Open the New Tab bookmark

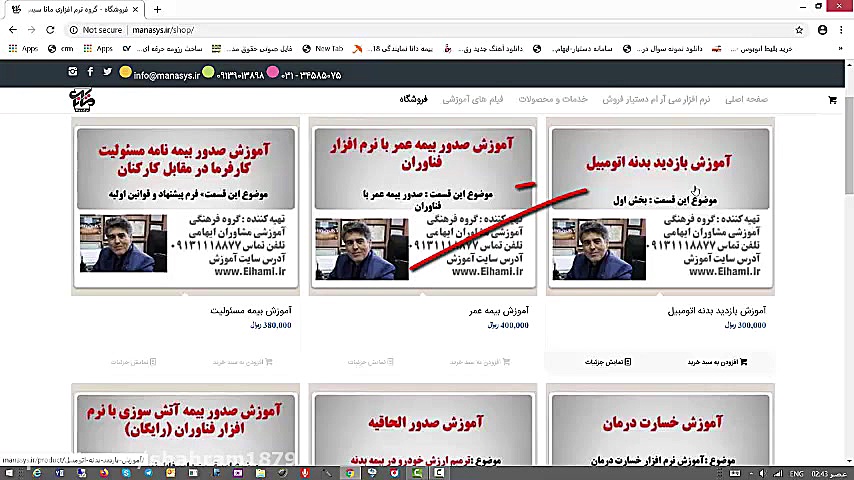pos(323,48)
